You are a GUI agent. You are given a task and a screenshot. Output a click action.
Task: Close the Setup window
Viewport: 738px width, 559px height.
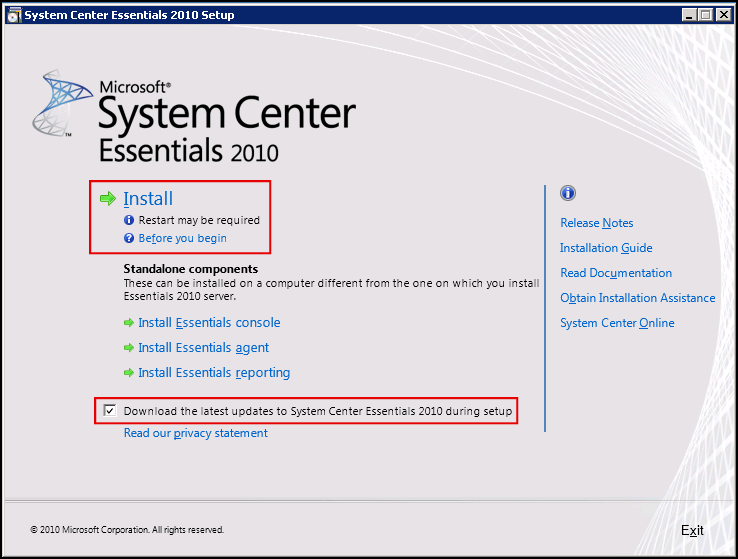723,15
